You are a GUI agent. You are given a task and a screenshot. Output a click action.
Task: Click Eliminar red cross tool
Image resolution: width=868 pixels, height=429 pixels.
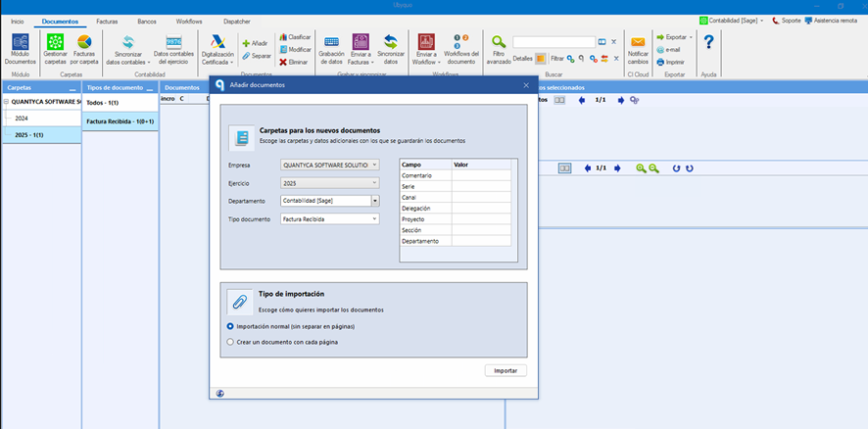point(293,62)
